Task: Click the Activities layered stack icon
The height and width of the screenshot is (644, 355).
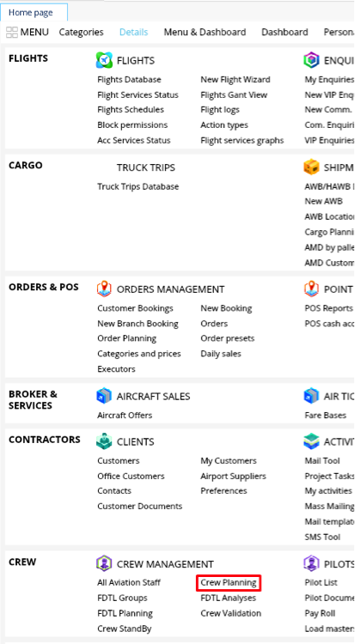Action: click(311, 441)
